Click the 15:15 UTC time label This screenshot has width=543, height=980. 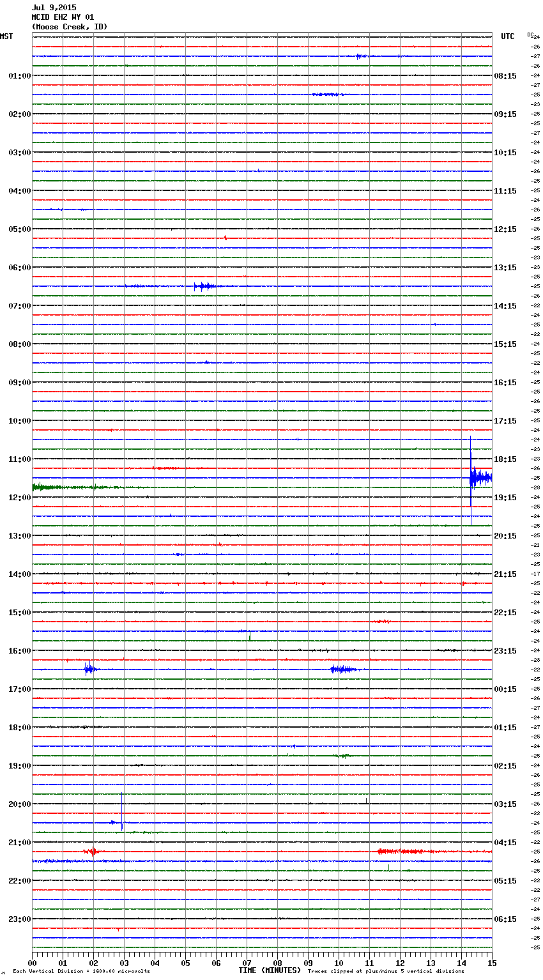[505, 344]
